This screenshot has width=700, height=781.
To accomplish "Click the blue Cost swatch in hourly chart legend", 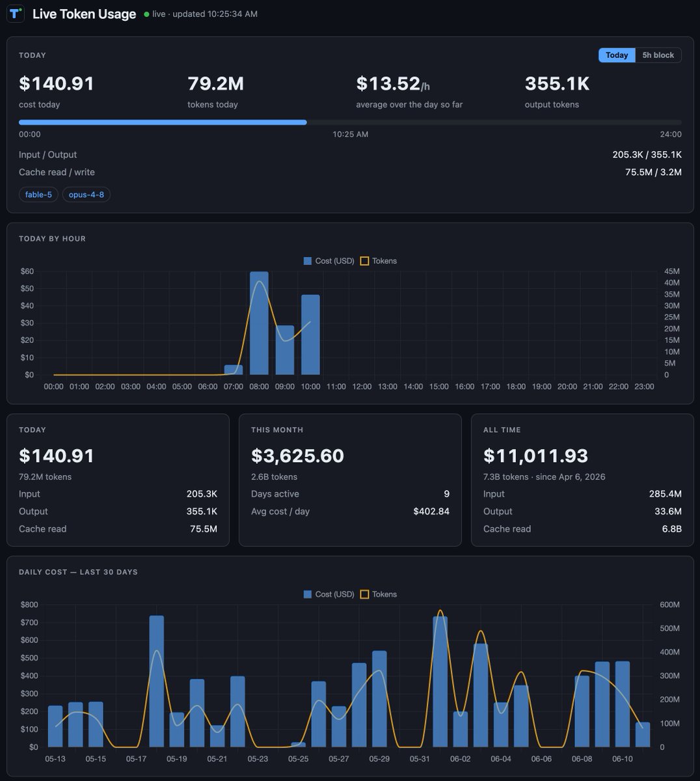I will coord(308,261).
